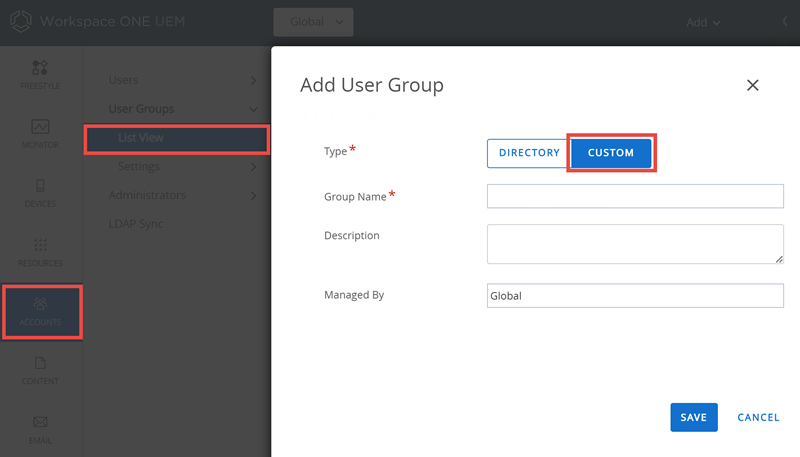The height and width of the screenshot is (457, 800).
Task: Select List View under User Groups
Action: pos(177,139)
